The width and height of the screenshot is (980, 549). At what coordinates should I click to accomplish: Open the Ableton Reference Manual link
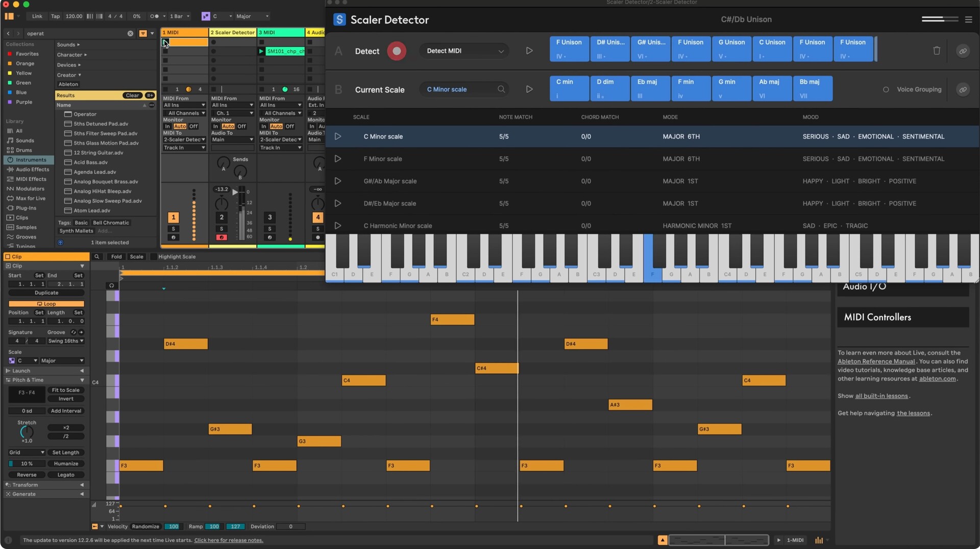[x=876, y=362]
